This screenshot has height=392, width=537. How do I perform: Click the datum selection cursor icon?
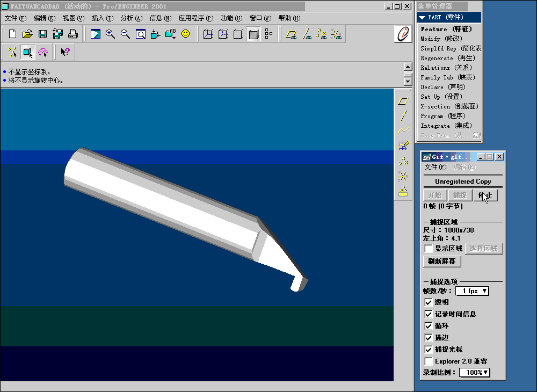pos(12,53)
